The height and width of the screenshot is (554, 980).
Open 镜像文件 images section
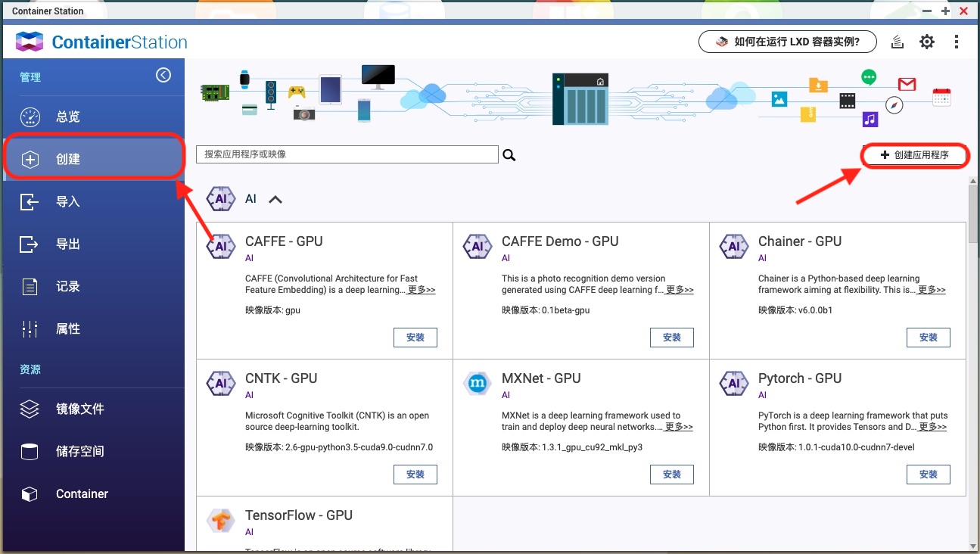click(x=92, y=409)
